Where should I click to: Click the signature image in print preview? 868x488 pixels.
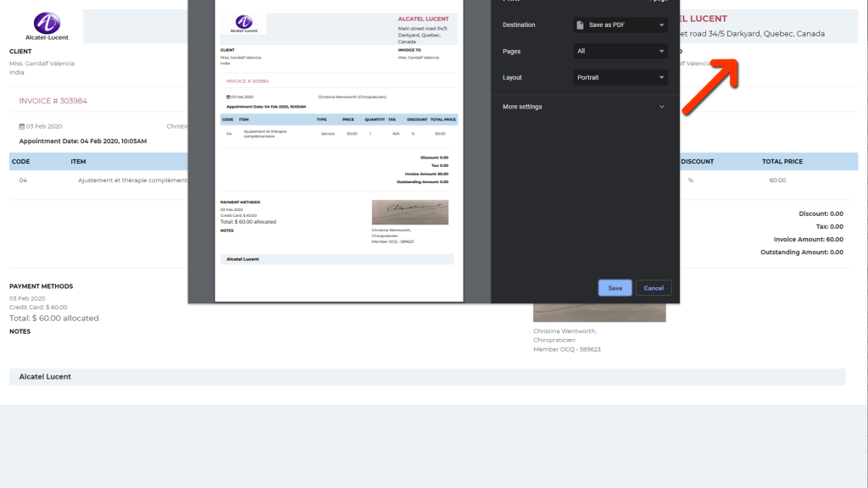click(x=409, y=212)
